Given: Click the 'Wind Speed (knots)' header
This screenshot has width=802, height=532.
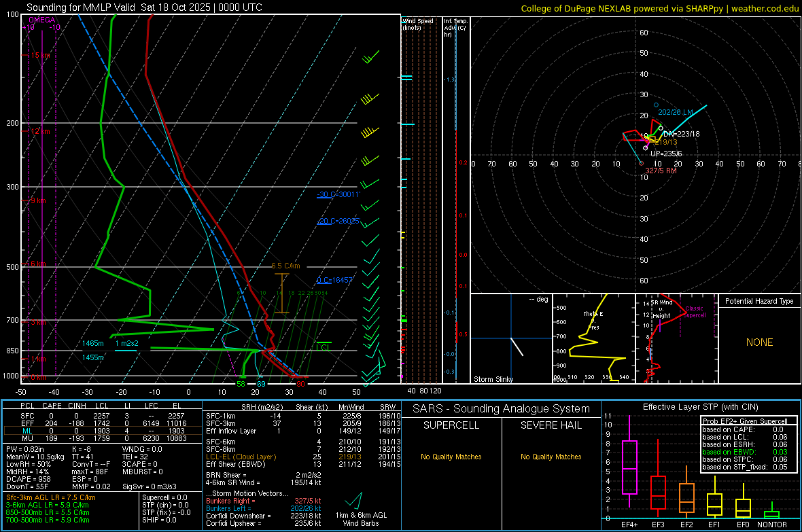Looking at the screenshot, I should pyautogui.click(x=418, y=24).
